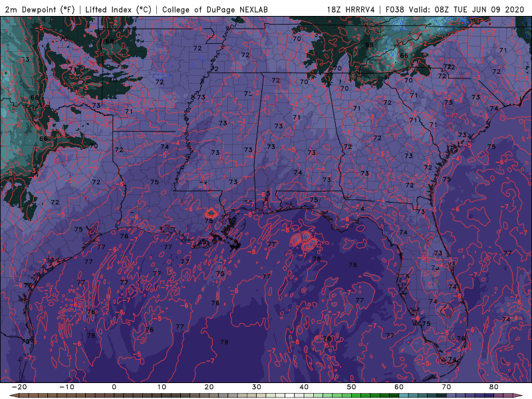Click the 10 color scale label

[x=162, y=387]
